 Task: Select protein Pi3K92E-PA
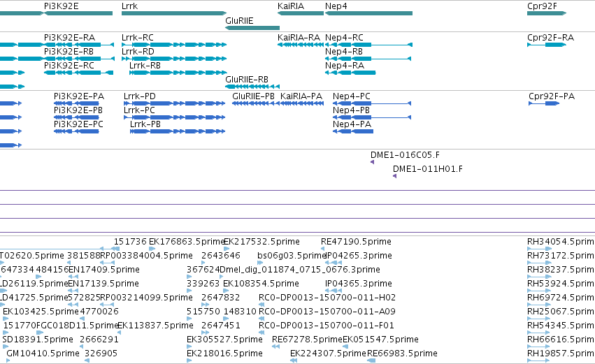(x=79, y=96)
